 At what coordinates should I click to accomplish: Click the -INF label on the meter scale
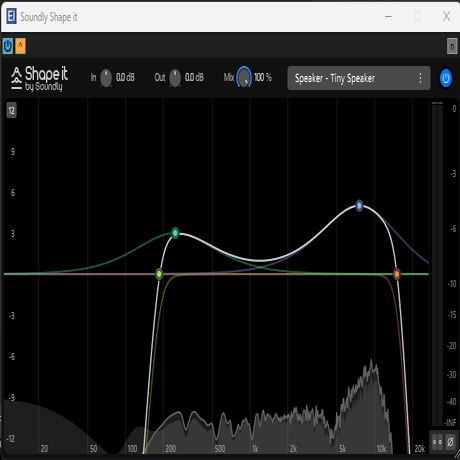coord(450,423)
